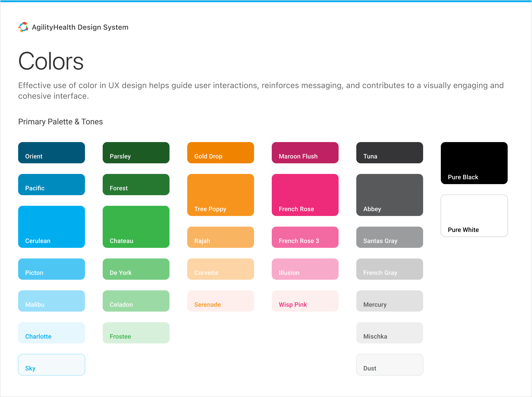Click AgilityHealth Design System title text

pos(80,27)
